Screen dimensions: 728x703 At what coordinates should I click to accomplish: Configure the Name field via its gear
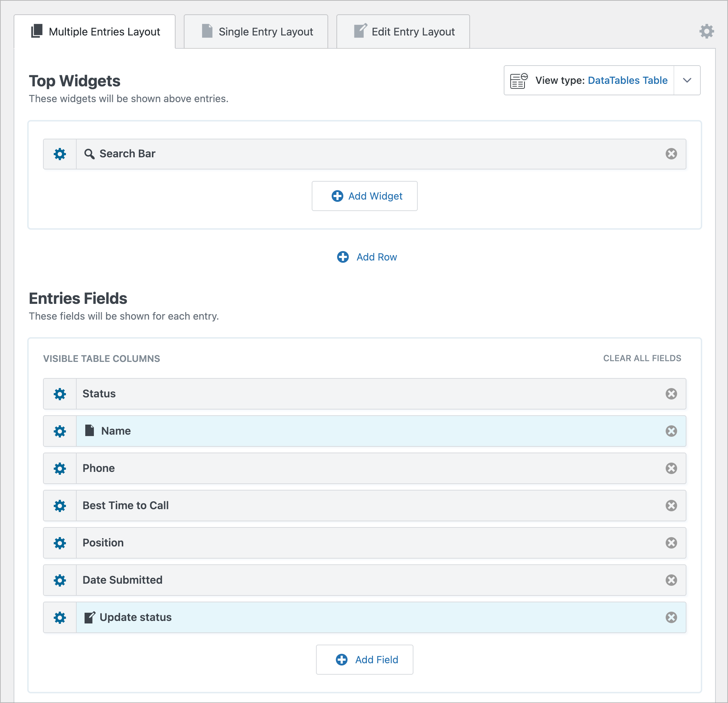[60, 431]
